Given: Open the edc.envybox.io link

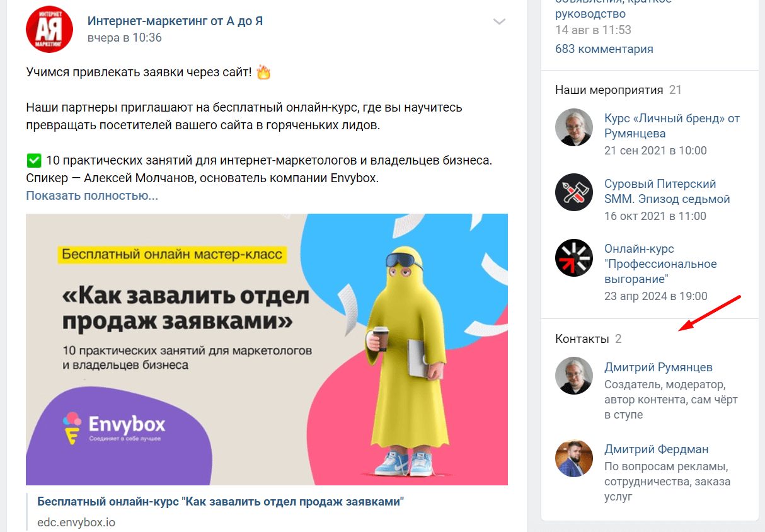Looking at the screenshot, I should coord(76,523).
